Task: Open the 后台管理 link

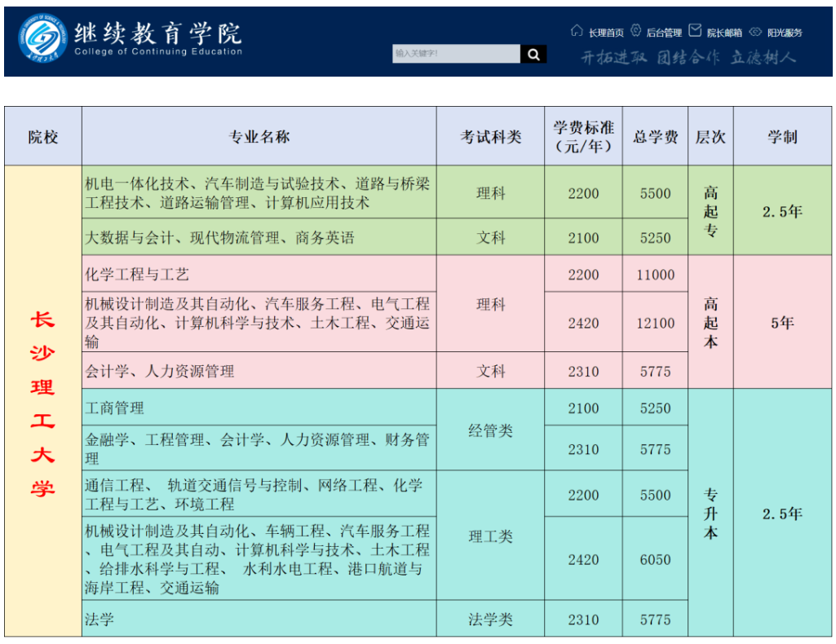Action: (664, 33)
